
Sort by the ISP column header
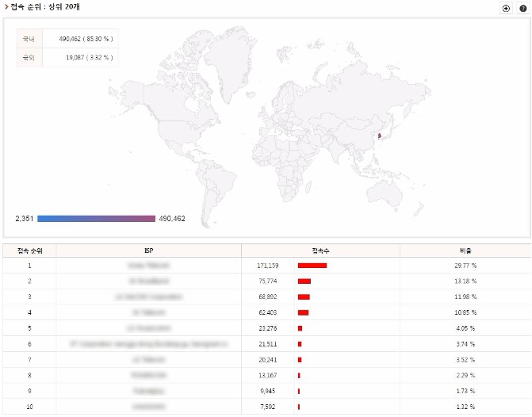pyautogui.click(x=148, y=251)
